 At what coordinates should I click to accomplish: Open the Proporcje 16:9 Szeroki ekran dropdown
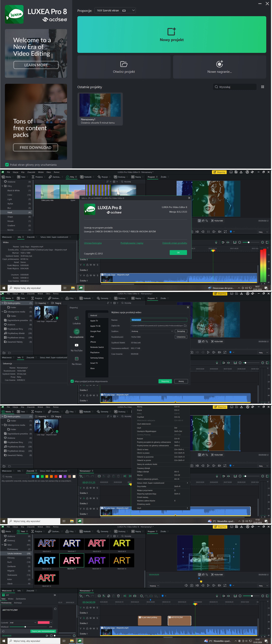click(115, 10)
